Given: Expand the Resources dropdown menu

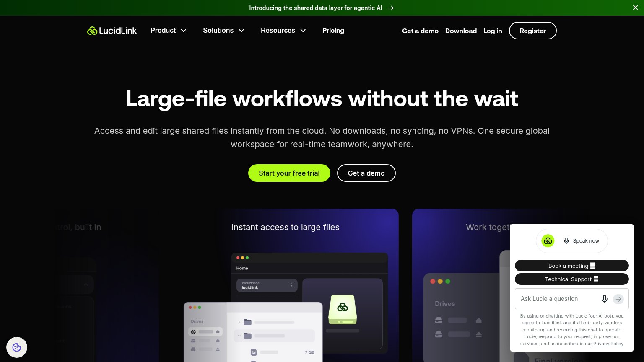Looking at the screenshot, I should [x=283, y=31].
